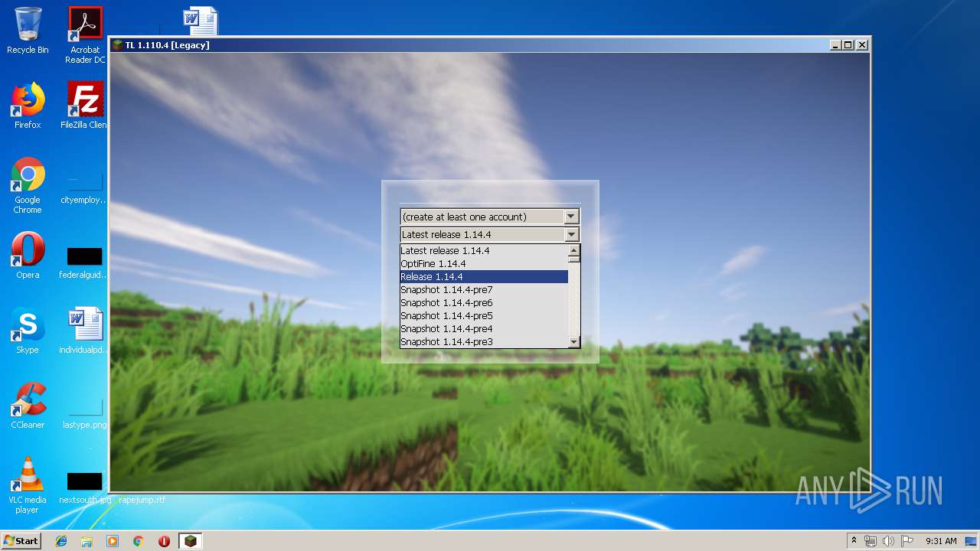Select Release 1.14.4 highlighted entry
The width and height of the screenshot is (980, 551).
[484, 276]
